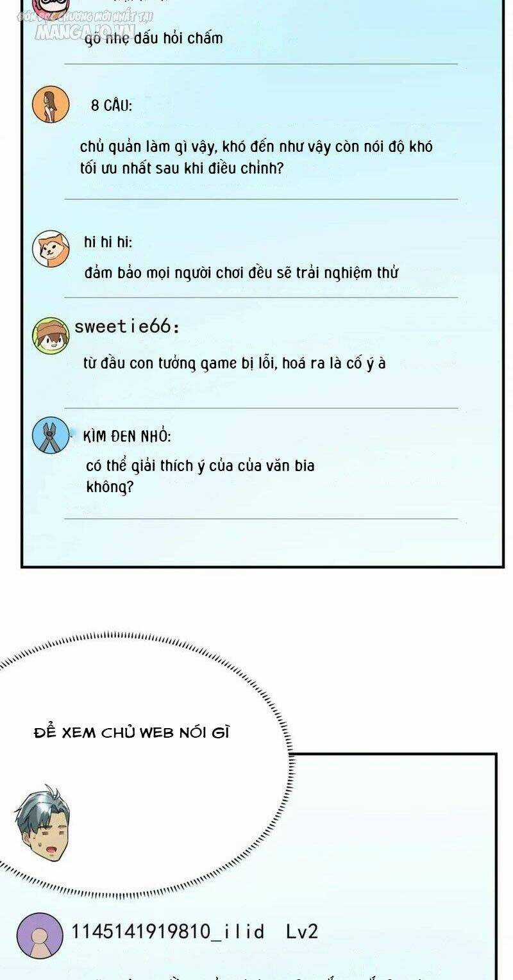Click comment 'có thể giải thích'

pyautogui.click(x=200, y=476)
